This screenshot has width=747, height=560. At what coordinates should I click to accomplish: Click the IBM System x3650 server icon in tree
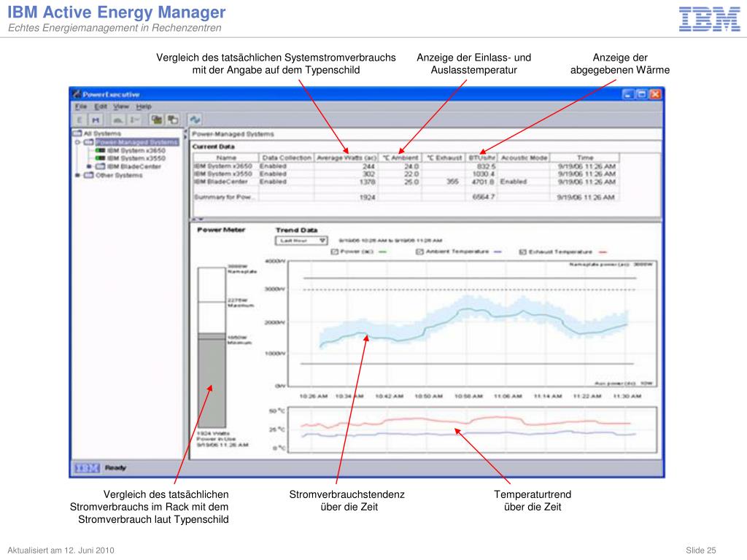(100, 150)
